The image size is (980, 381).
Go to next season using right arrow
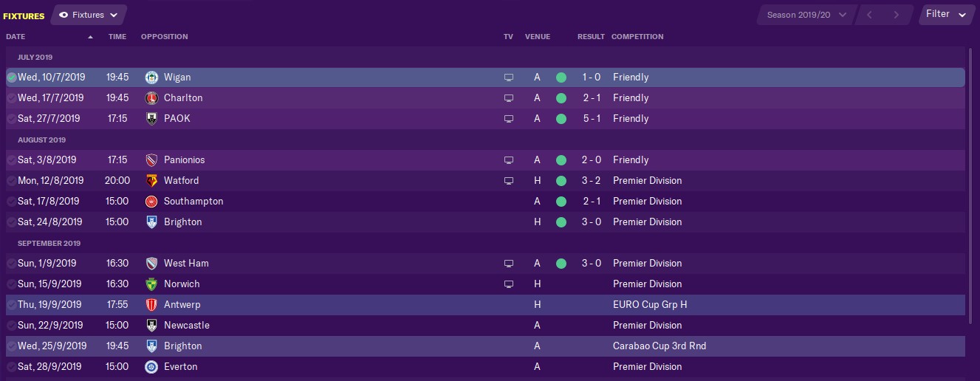click(x=897, y=15)
